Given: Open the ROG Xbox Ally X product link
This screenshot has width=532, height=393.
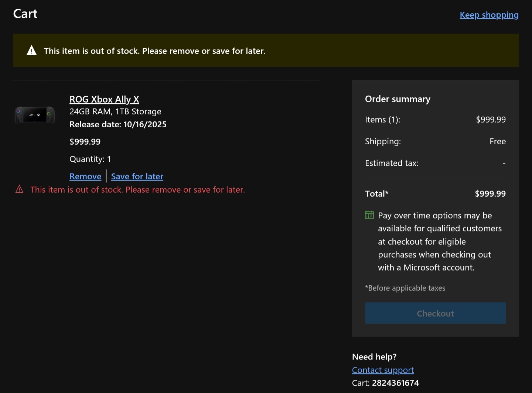Looking at the screenshot, I should coord(104,99).
